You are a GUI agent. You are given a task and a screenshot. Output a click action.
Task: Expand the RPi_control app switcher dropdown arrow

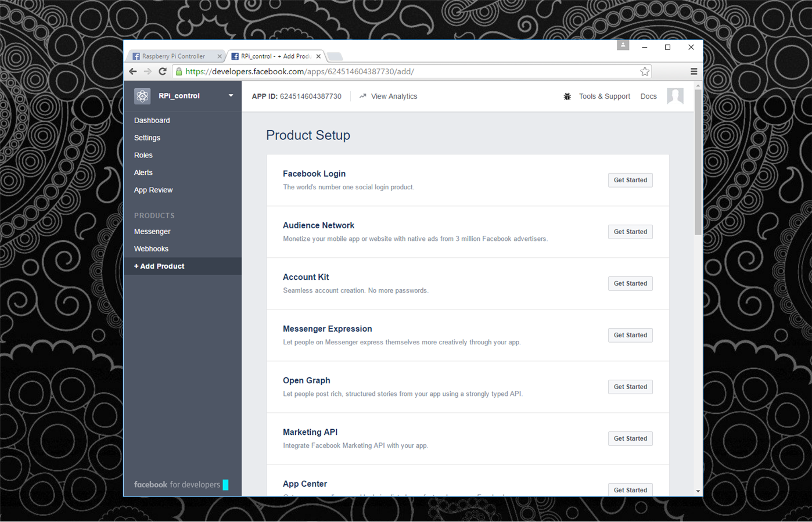tap(231, 96)
